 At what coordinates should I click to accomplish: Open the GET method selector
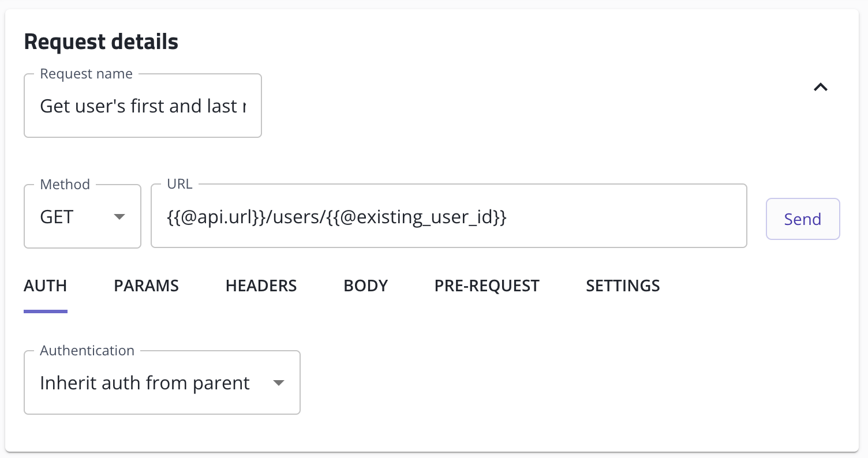tap(83, 216)
